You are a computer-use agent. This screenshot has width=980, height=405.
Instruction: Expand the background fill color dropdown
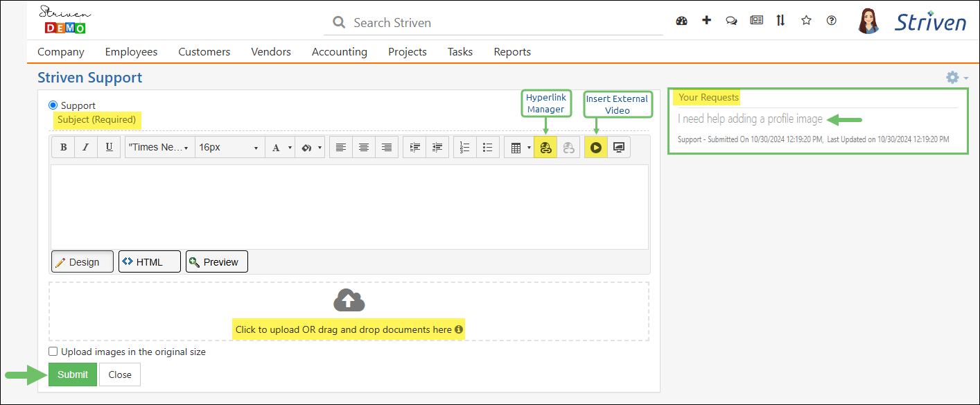click(320, 148)
